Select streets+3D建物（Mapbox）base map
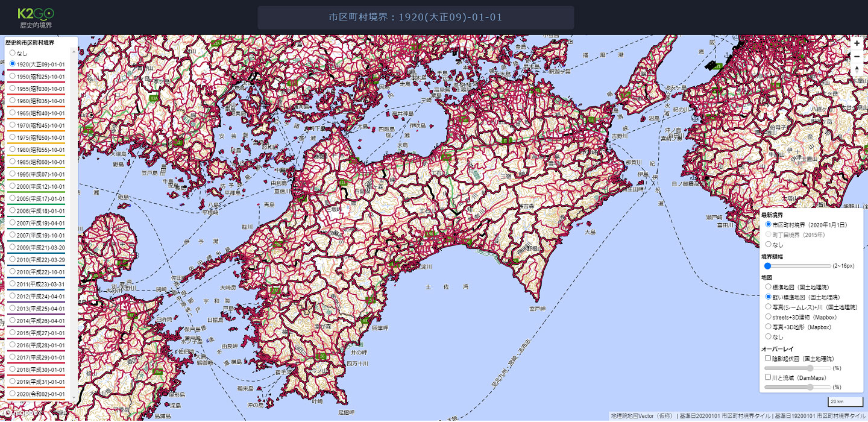The width and height of the screenshot is (868, 422). pos(768,316)
